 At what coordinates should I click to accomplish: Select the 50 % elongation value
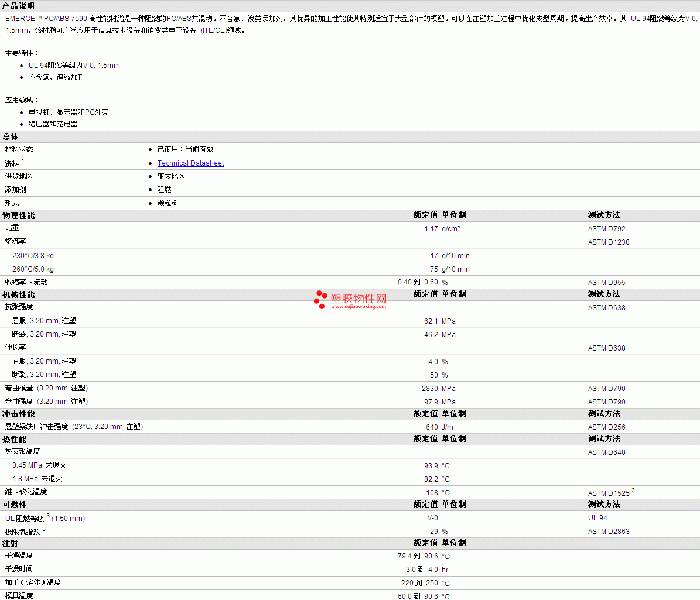pos(439,375)
